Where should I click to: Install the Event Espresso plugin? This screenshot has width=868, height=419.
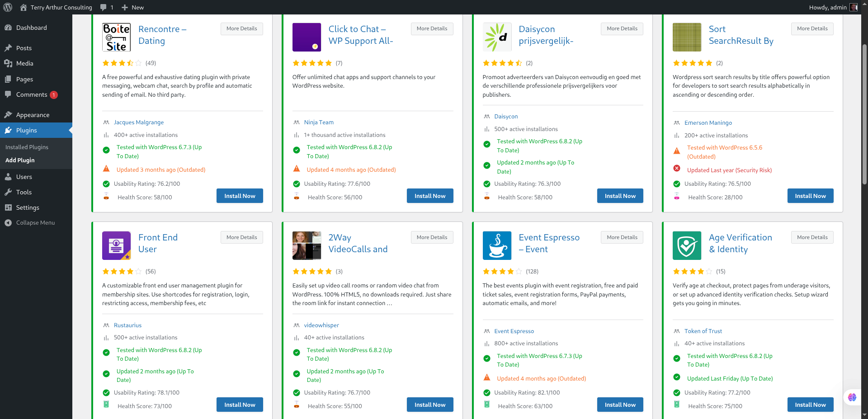[x=620, y=405]
